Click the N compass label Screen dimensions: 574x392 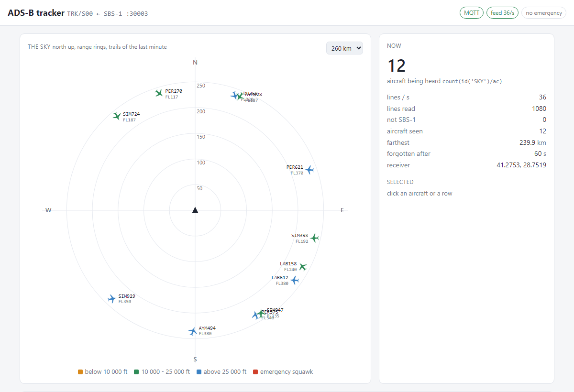[x=195, y=63]
